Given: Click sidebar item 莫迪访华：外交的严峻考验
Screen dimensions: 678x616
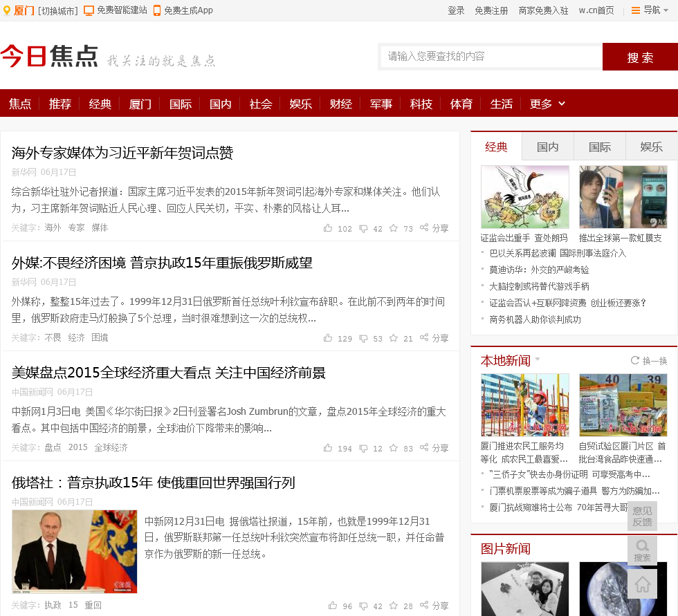Looking at the screenshot, I should [x=539, y=270].
